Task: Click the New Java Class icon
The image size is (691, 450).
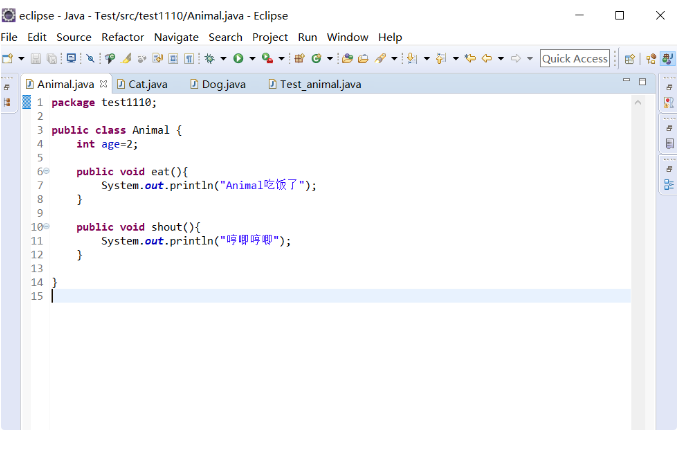Action: (x=316, y=59)
